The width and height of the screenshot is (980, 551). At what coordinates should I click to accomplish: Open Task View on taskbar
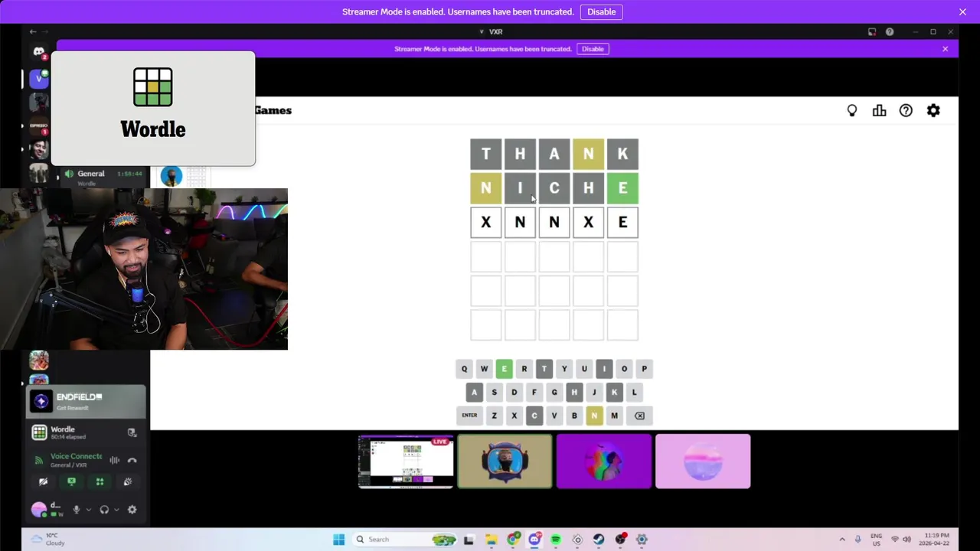(x=469, y=540)
